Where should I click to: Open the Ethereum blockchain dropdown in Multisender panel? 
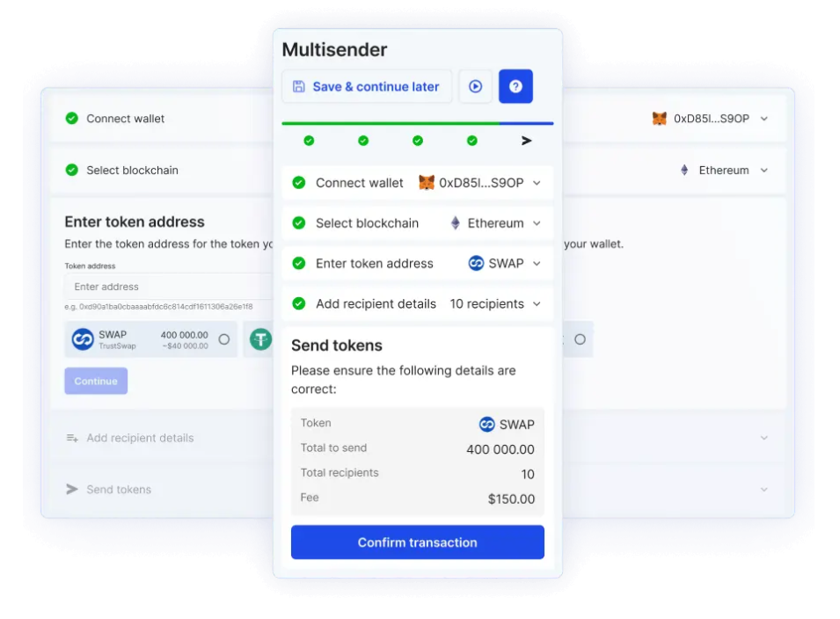[x=537, y=223]
